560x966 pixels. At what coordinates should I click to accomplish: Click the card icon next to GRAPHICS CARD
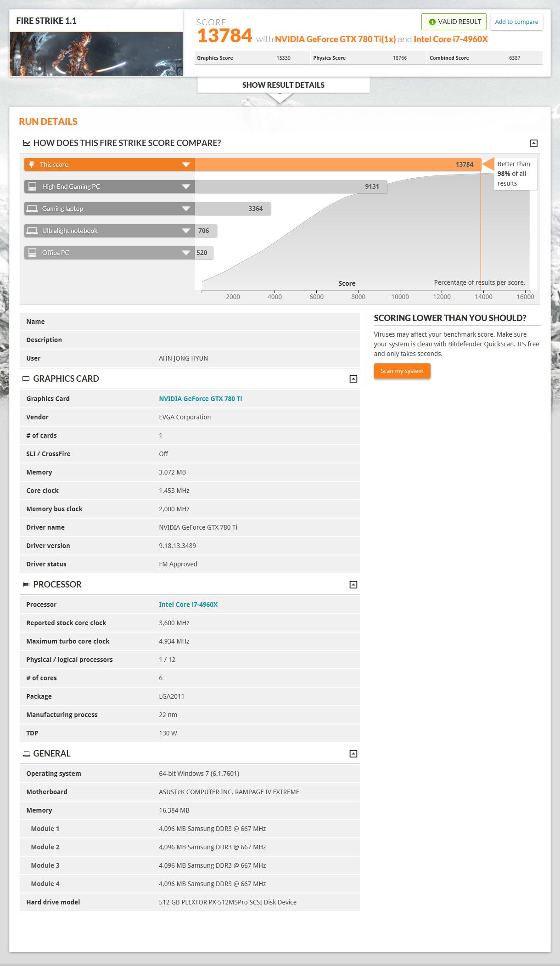click(x=26, y=379)
